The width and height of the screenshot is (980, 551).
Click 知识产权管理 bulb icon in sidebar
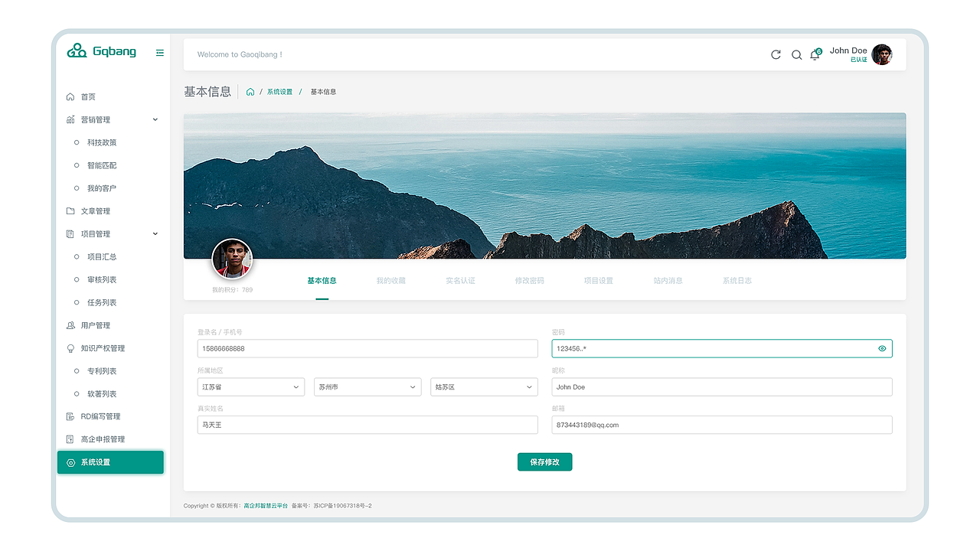tap(70, 348)
